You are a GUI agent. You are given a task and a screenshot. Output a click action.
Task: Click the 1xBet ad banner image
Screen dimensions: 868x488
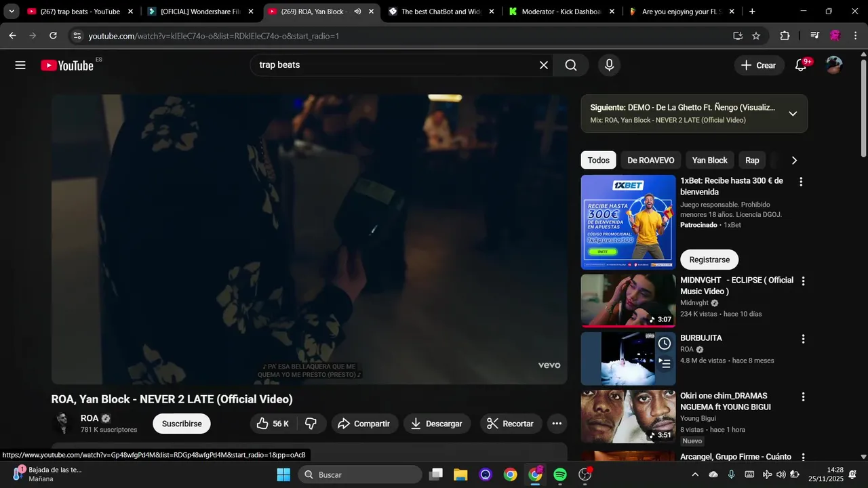click(628, 222)
